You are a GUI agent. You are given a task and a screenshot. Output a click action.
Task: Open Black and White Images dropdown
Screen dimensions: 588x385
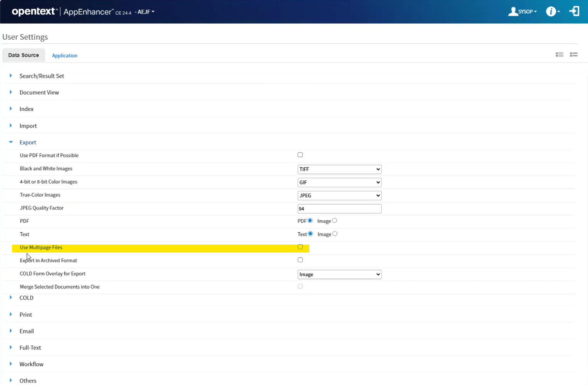coord(339,169)
